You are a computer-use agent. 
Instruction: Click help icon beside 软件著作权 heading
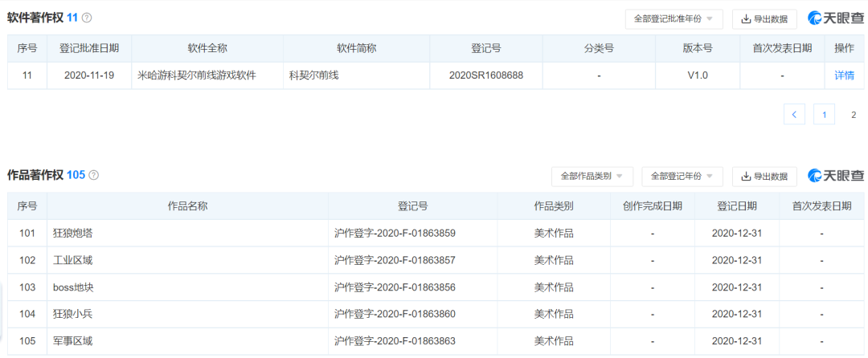[87, 18]
